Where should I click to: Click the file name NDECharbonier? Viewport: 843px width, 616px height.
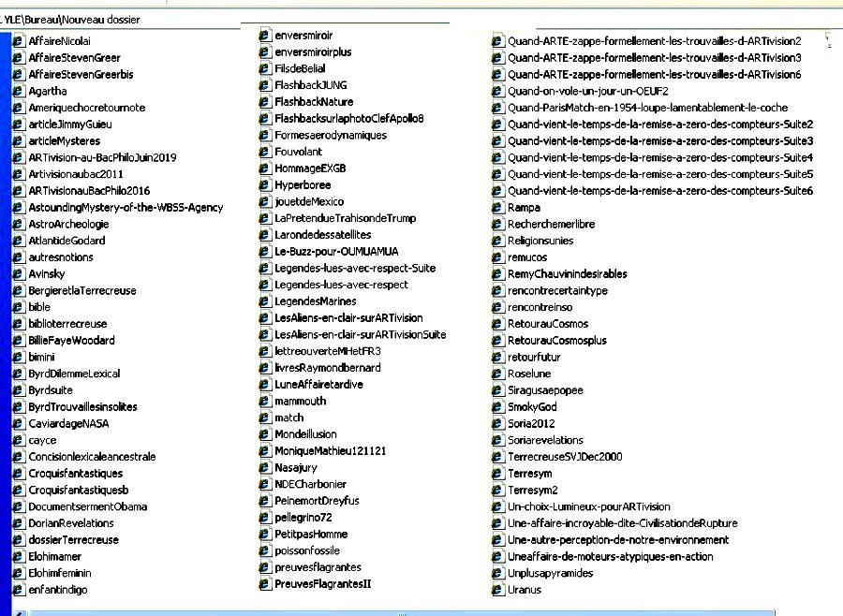tap(310, 484)
